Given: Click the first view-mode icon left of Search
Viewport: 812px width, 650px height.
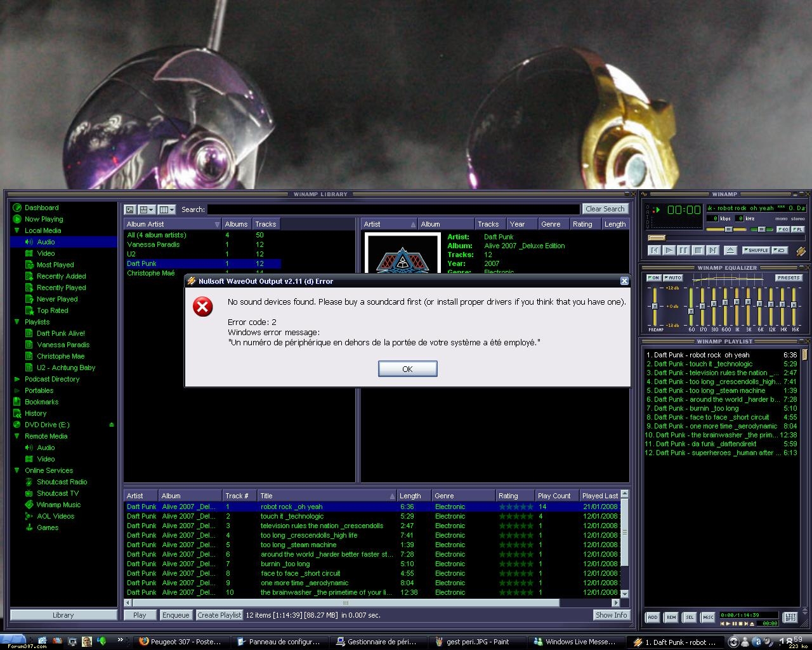Looking at the screenshot, I should coord(129,209).
